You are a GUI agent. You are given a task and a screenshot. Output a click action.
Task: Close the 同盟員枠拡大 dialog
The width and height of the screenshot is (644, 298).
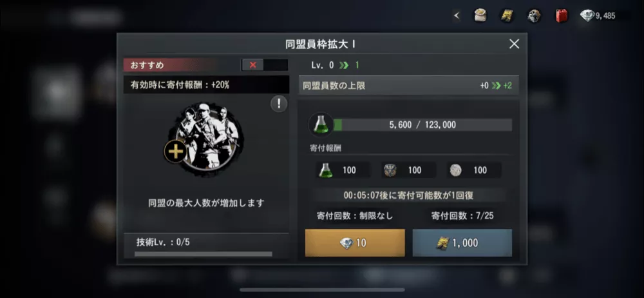[514, 44]
